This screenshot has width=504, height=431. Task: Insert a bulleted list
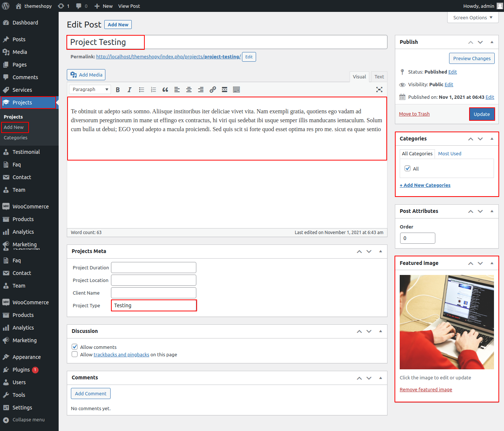141,90
